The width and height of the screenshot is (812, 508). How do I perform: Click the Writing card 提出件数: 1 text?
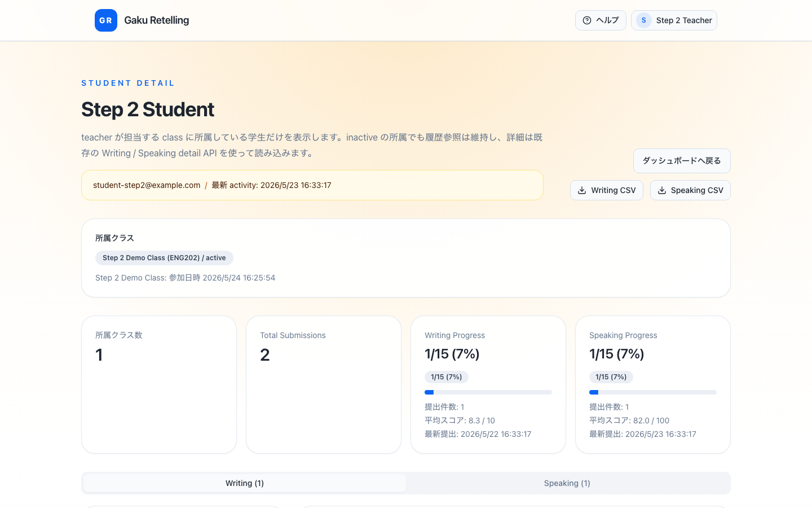444,407
